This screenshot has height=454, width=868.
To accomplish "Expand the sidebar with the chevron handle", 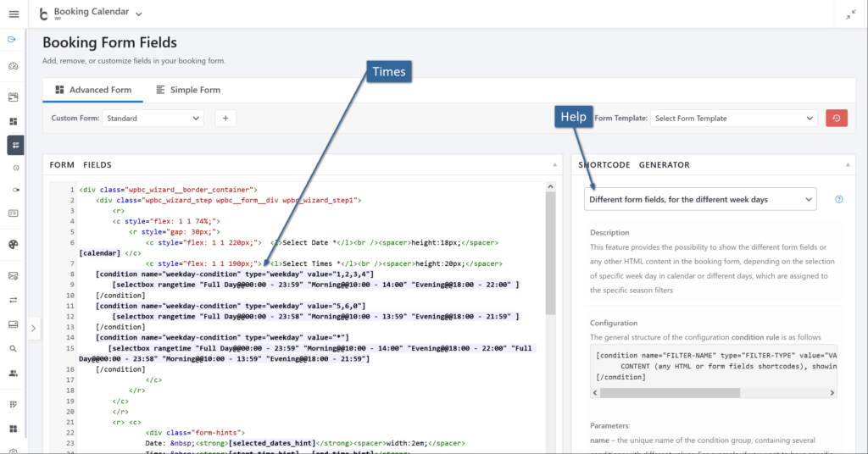I will point(33,329).
